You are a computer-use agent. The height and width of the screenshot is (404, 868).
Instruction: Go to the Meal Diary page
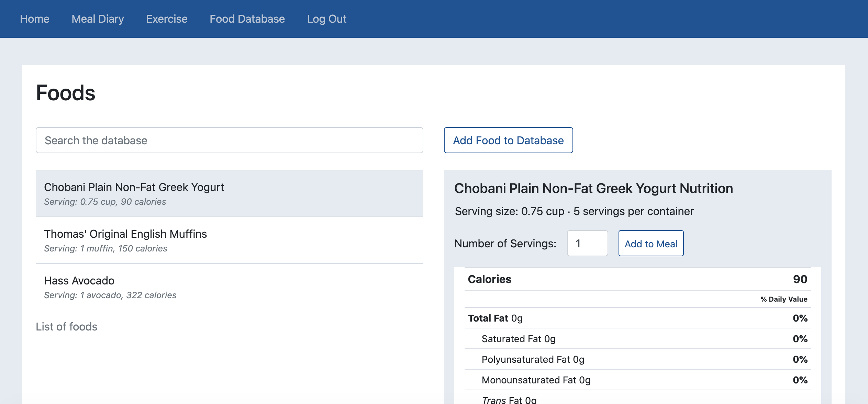click(x=98, y=19)
